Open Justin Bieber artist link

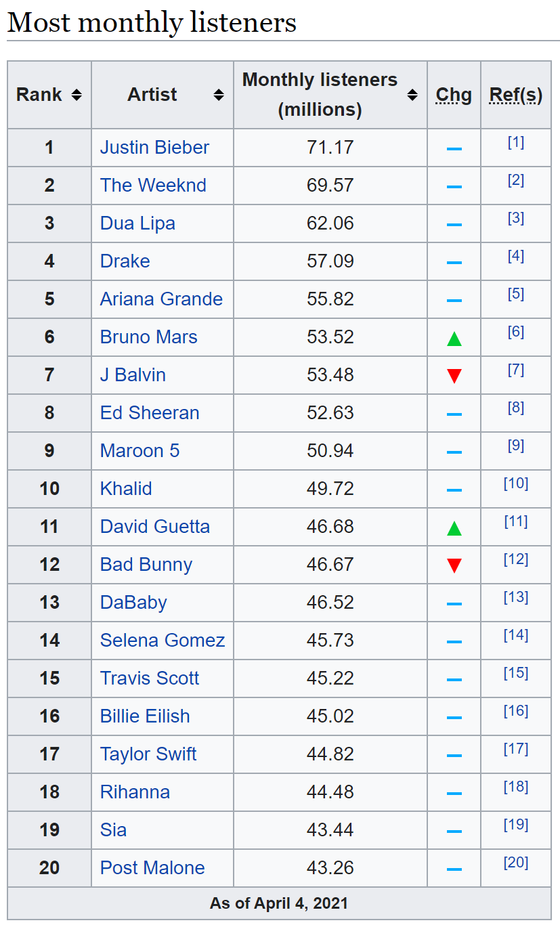[x=154, y=148]
